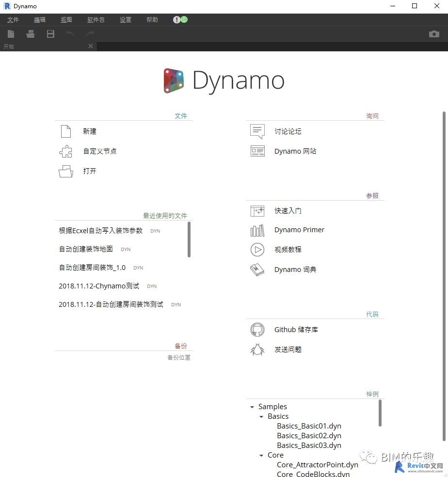This screenshot has width=448, height=477.
Task: Collapse the Samples tree node
Action: (252, 407)
